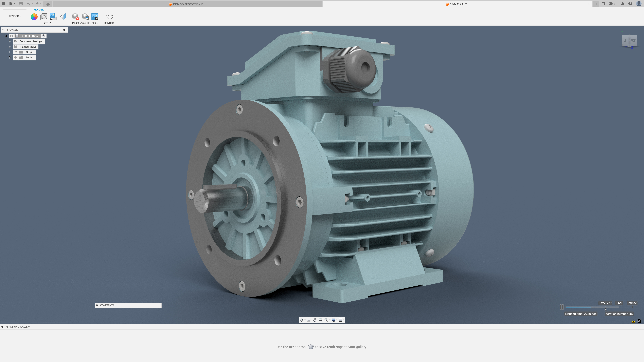This screenshot has width=644, height=362.
Task: Pause the in-canvas rendering
Action: click(562, 307)
